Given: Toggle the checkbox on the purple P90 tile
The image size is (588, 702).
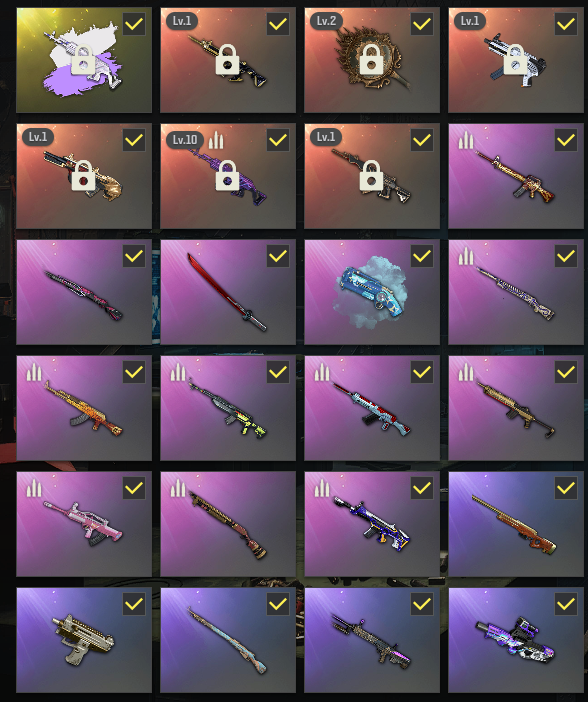Looking at the screenshot, I should (566, 604).
